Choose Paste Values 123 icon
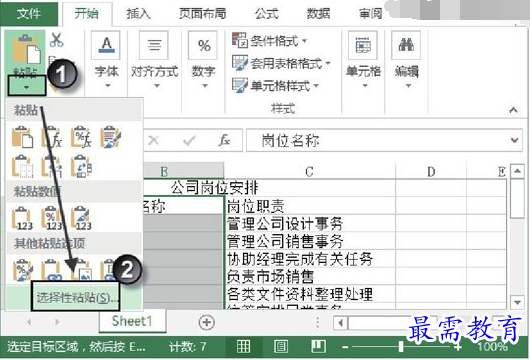 tap(22, 218)
